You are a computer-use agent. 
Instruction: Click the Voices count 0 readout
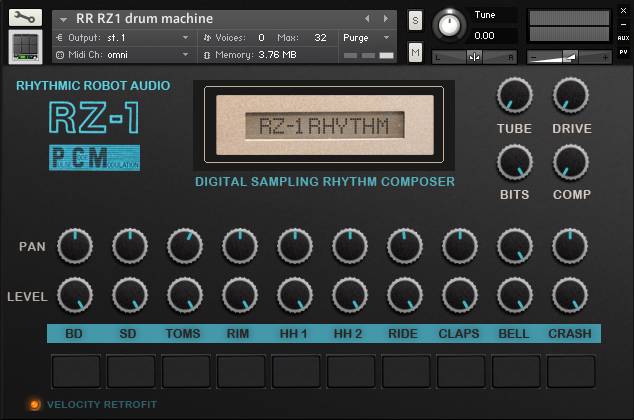click(262, 38)
